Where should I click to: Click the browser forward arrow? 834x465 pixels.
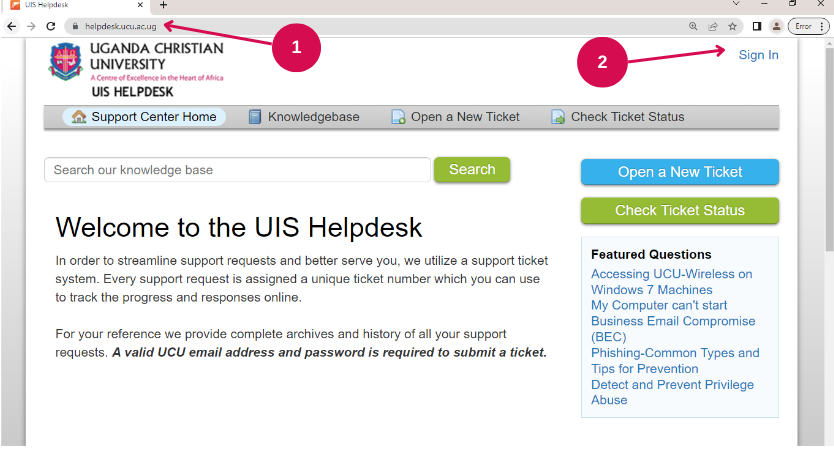coord(31,26)
